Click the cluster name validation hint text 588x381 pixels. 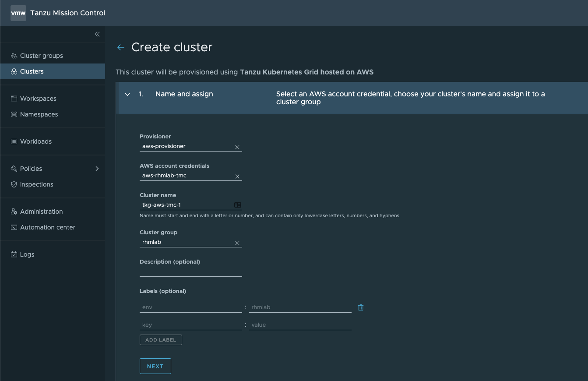tap(270, 216)
